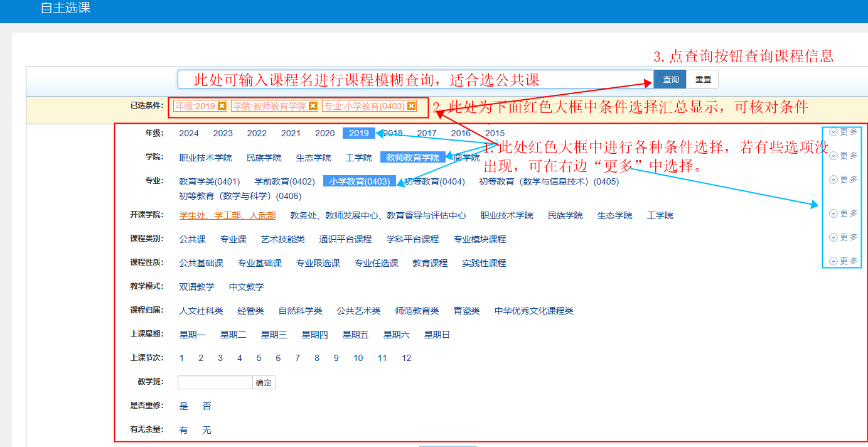Image resolution: width=868 pixels, height=447 pixels.
Task: Expand more options for 课程类别 row
Action: (x=843, y=237)
